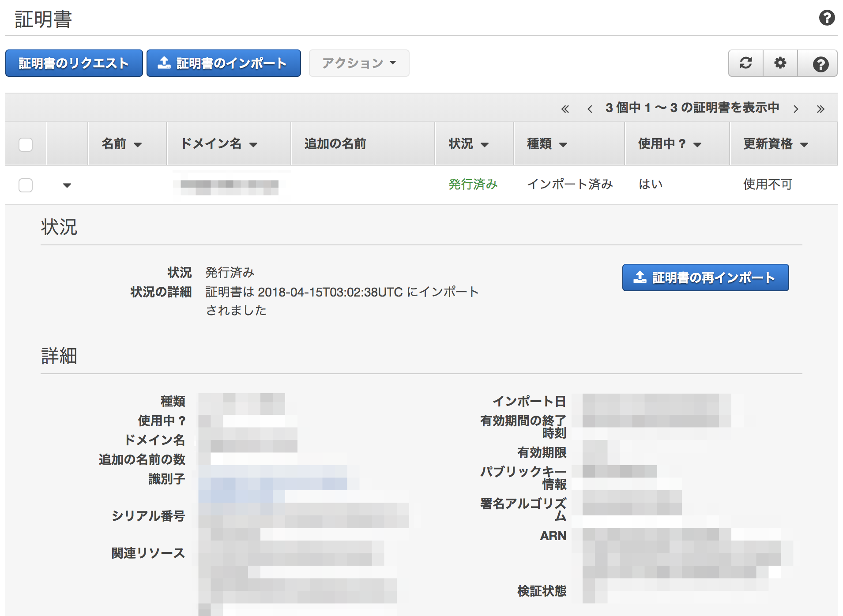Click the help icon beside the 証明書 title
Image resolution: width=843 pixels, height=616 pixels.
point(827,18)
